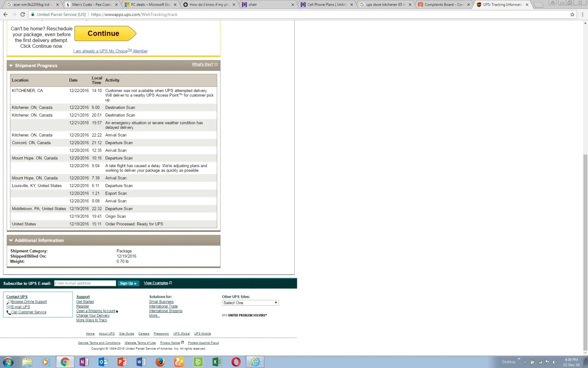Switch to the 'chatr' tab
Image resolution: width=588 pixels, height=368 pixels.
tap(268, 4)
